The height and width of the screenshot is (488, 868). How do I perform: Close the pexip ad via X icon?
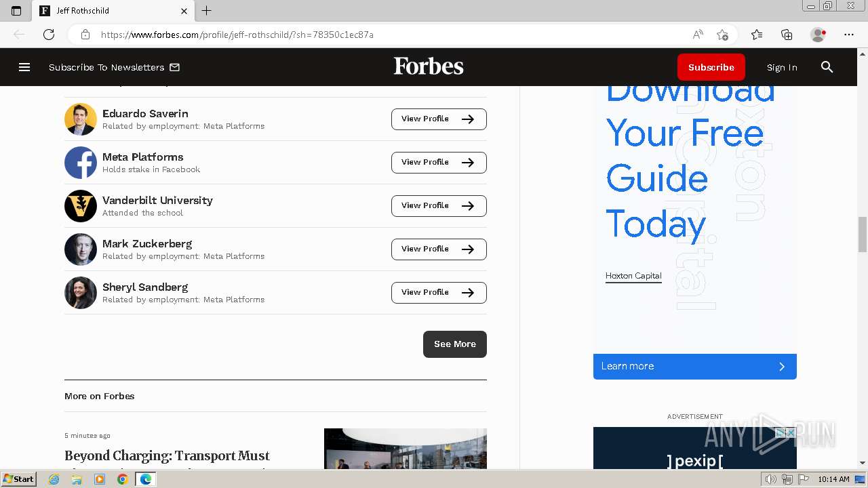pyautogui.click(x=790, y=432)
